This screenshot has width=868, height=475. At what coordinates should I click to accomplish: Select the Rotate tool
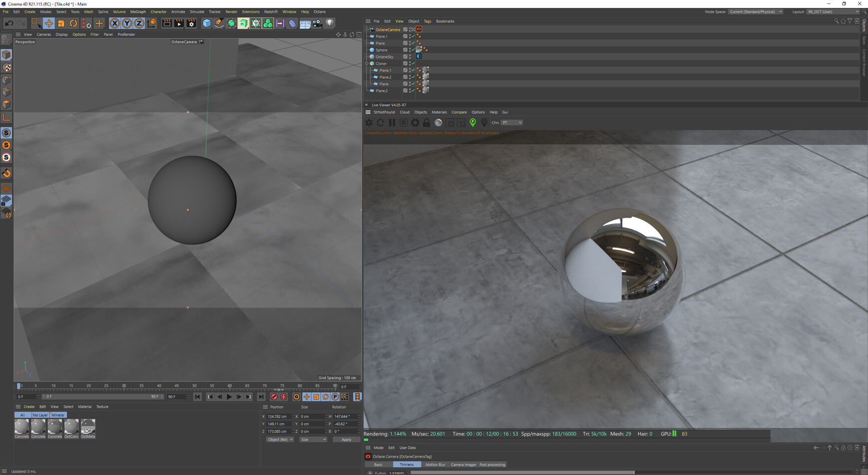[73, 23]
